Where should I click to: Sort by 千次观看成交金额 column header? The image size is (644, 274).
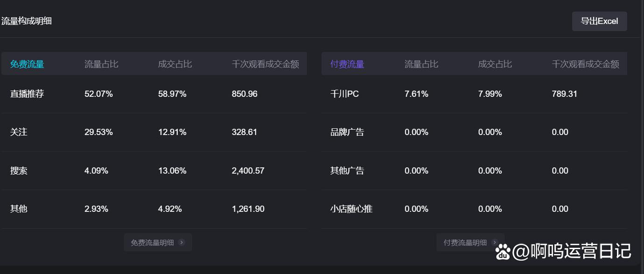point(266,64)
